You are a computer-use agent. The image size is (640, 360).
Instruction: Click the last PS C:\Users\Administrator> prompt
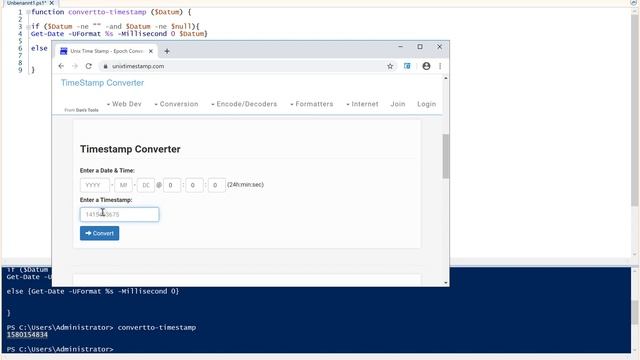point(60,349)
